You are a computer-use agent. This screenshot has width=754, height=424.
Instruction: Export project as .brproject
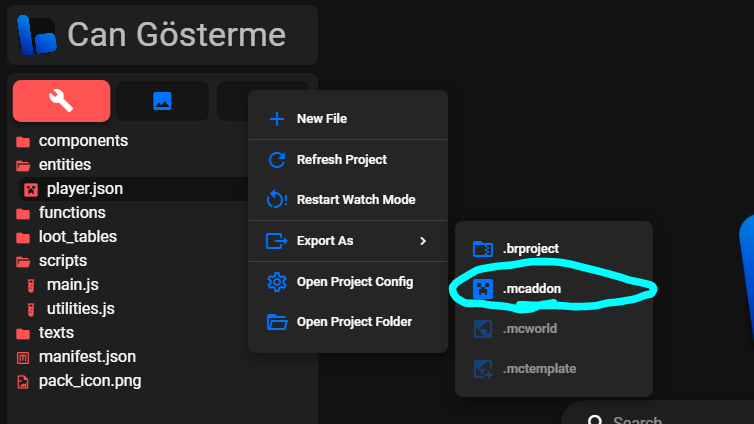(x=530, y=249)
